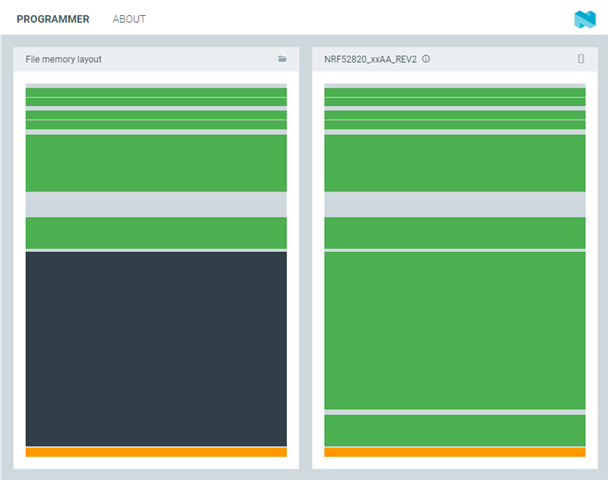The height and width of the screenshot is (480, 608).
Task: Select the green block just above the orange device region
Action: (x=455, y=430)
